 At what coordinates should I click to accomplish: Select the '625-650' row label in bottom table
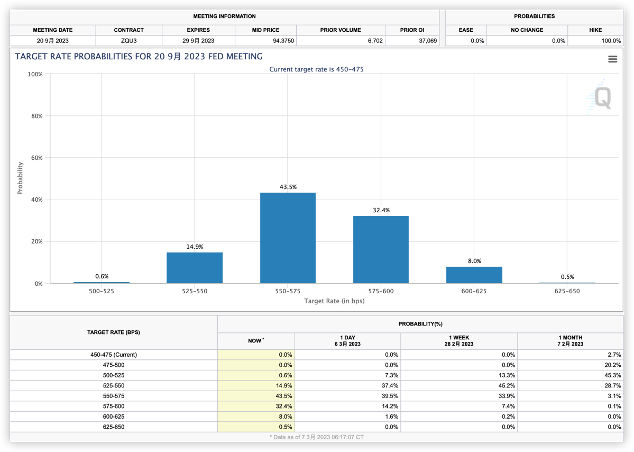point(114,427)
